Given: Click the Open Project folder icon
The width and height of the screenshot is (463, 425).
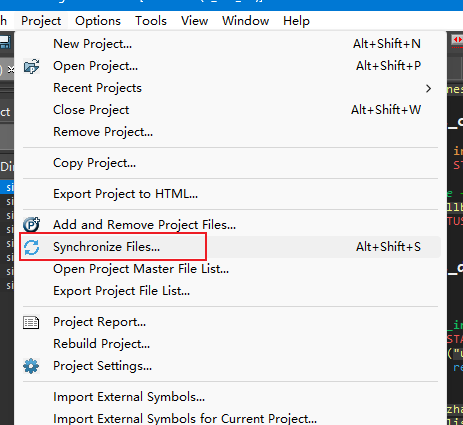Looking at the screenshot, I should pos(32,66).
